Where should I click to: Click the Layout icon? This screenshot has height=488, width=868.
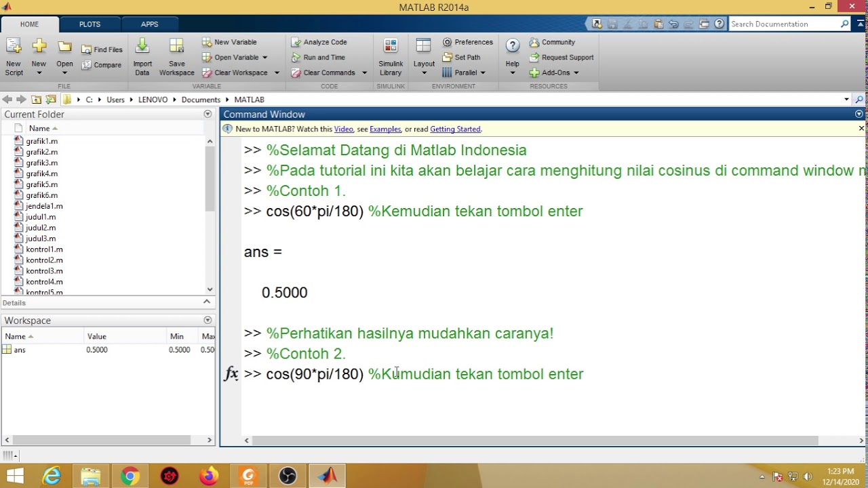coord(424,46)
